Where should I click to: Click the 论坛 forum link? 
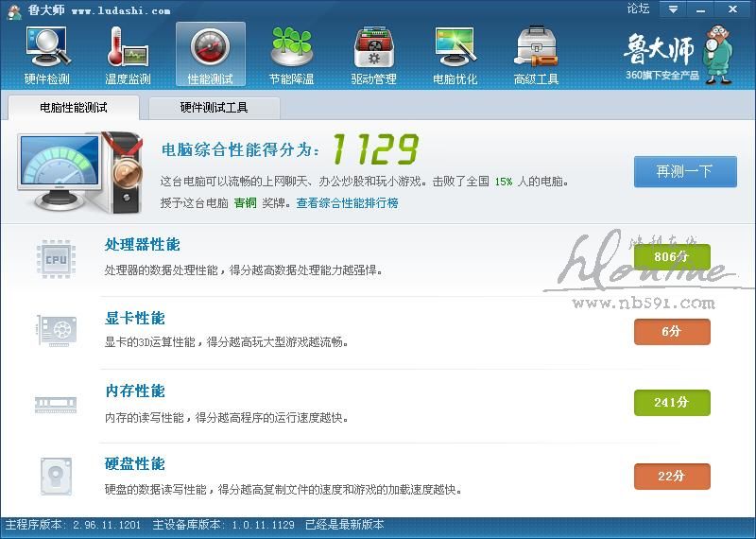[639, 9]
